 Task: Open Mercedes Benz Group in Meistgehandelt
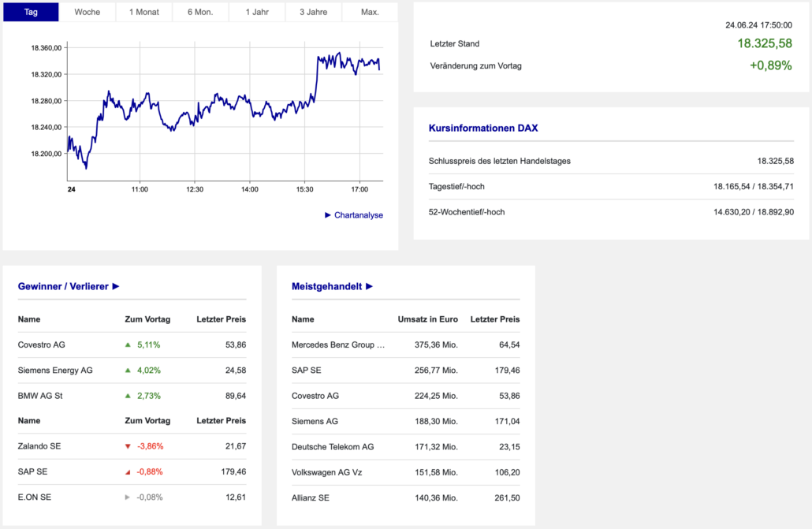[x=338, y=345]
